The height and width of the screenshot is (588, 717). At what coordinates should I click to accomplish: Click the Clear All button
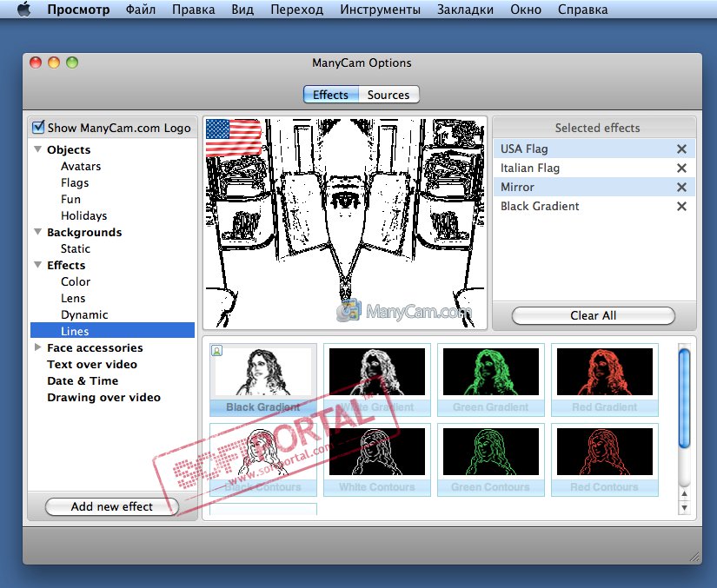tap(593, 315)
